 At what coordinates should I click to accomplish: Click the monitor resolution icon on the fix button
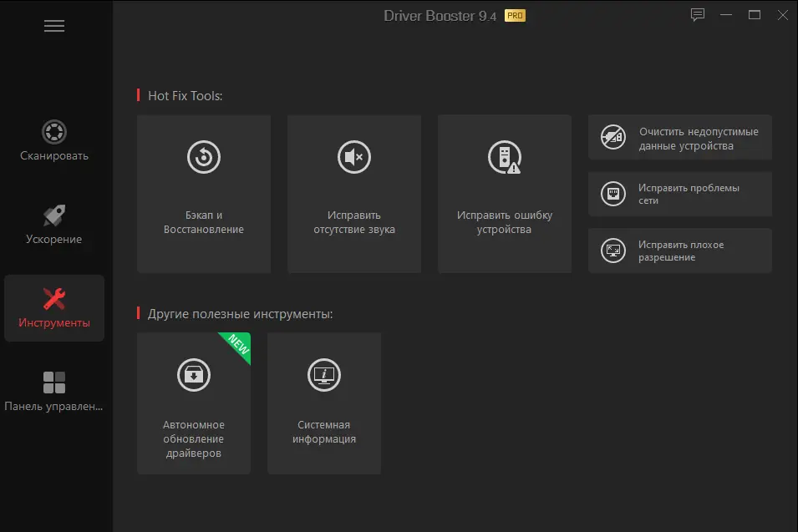tap(613, 250)
